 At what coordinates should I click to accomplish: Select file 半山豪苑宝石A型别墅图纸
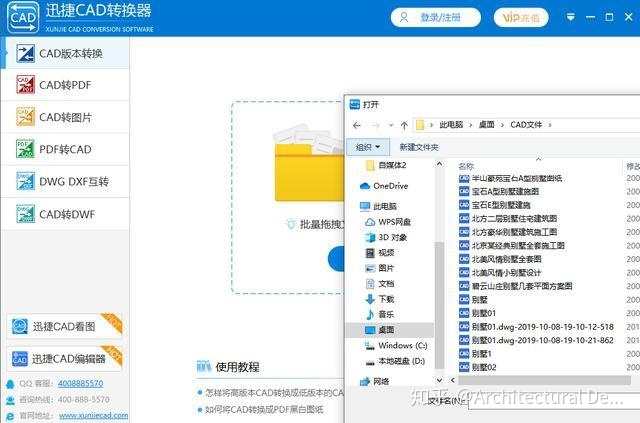510,178
